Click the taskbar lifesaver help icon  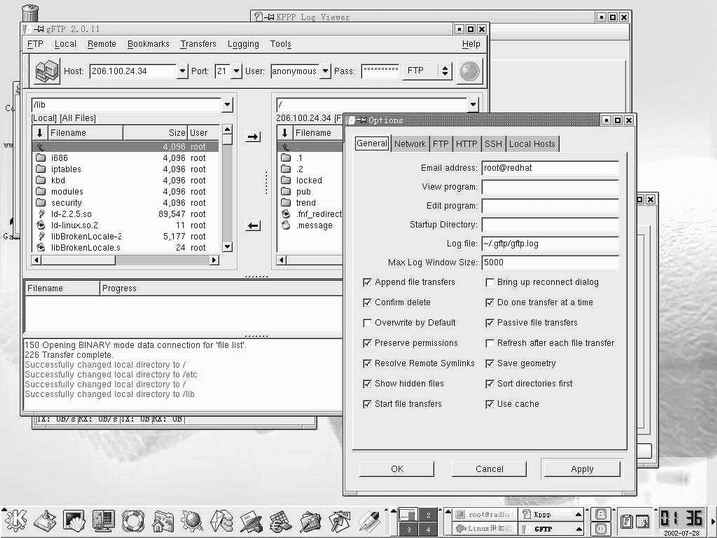(133, 520)
